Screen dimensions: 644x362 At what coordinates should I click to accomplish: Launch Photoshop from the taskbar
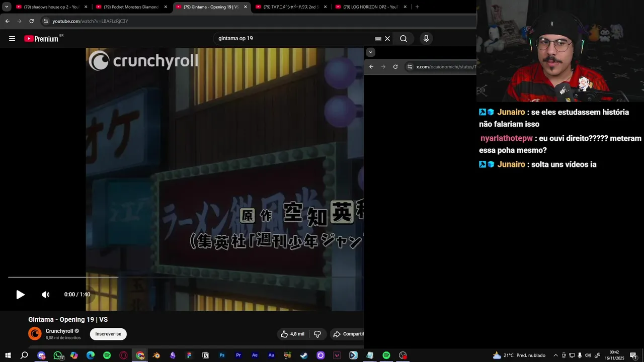[222, 355]
